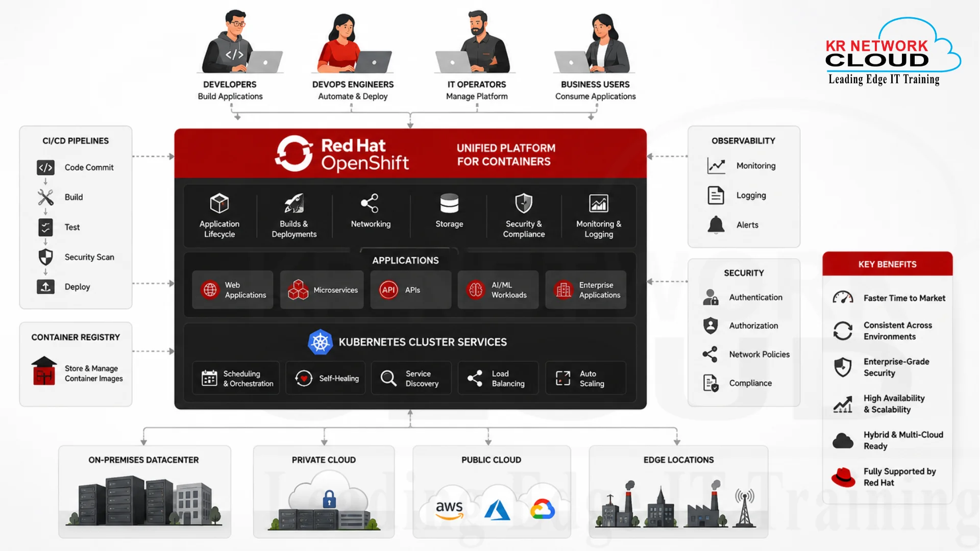This screenshot has width=980, height=551.
Task: Select the Web Applications tile
Action: (x=233, y=290)
